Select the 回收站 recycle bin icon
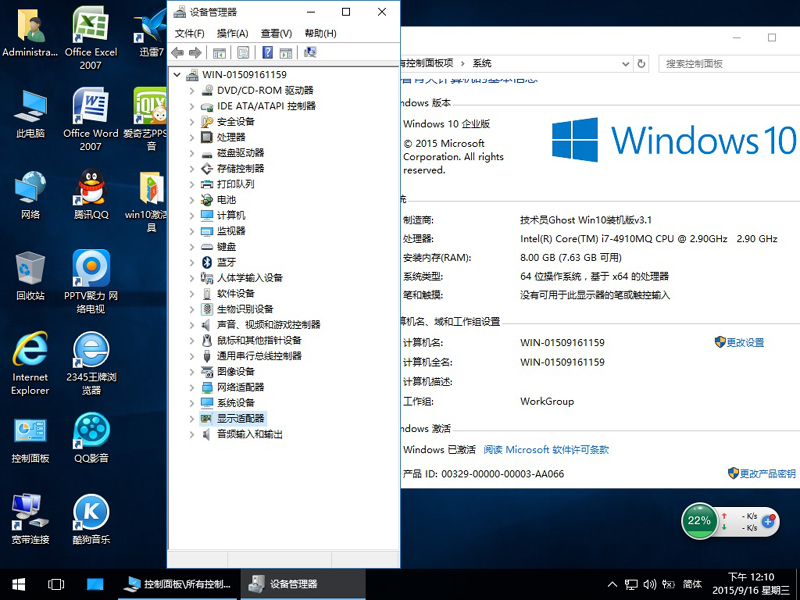800x600 pixels. click(30, 275)
